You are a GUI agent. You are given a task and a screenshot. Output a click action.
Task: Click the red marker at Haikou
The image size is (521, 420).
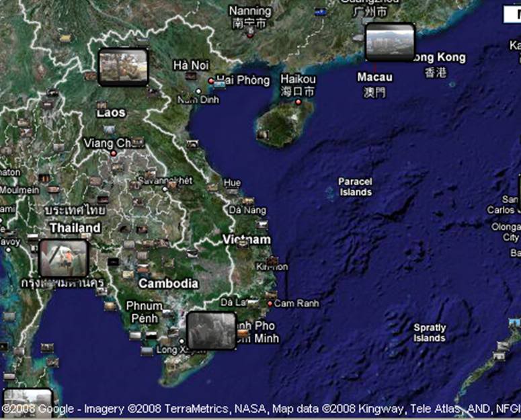tap(298, 102)
